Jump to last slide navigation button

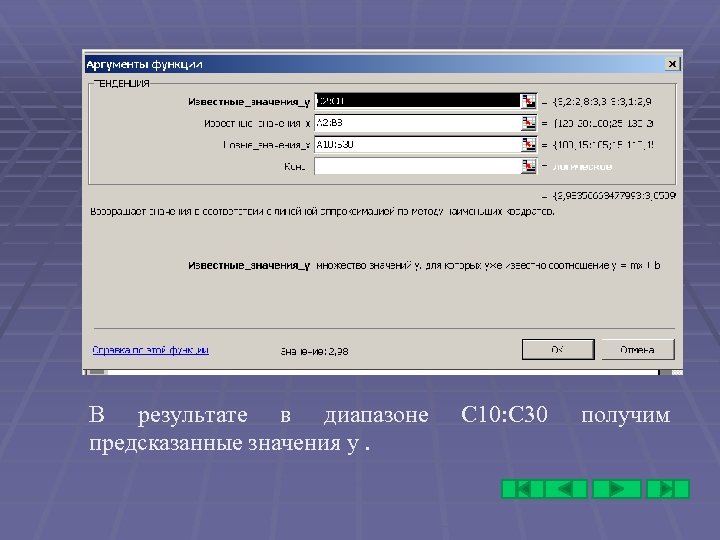pos(668,489)
